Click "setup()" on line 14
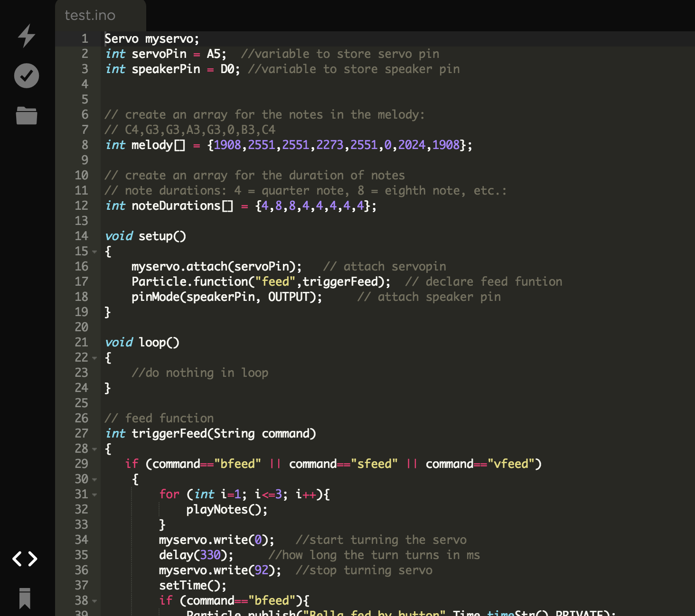Viewport: 695px width, 616px height. tap(162, 236)
